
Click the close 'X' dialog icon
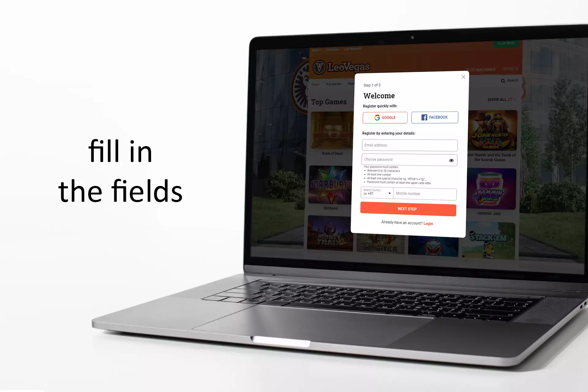[x=463, y=77]
